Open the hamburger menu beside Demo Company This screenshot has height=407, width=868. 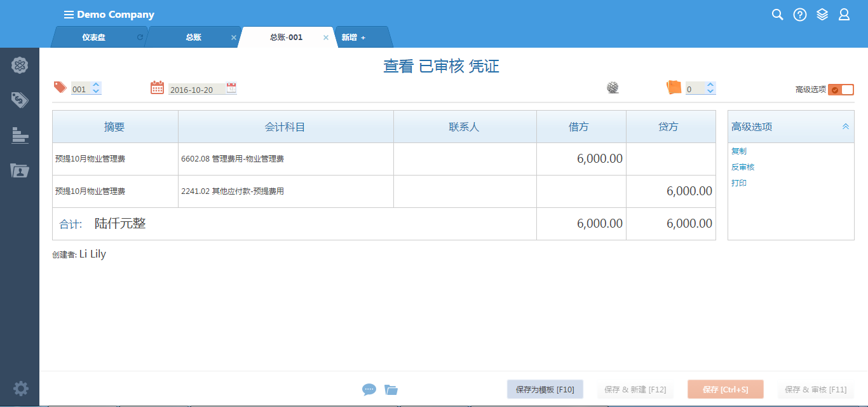[69, 15]
